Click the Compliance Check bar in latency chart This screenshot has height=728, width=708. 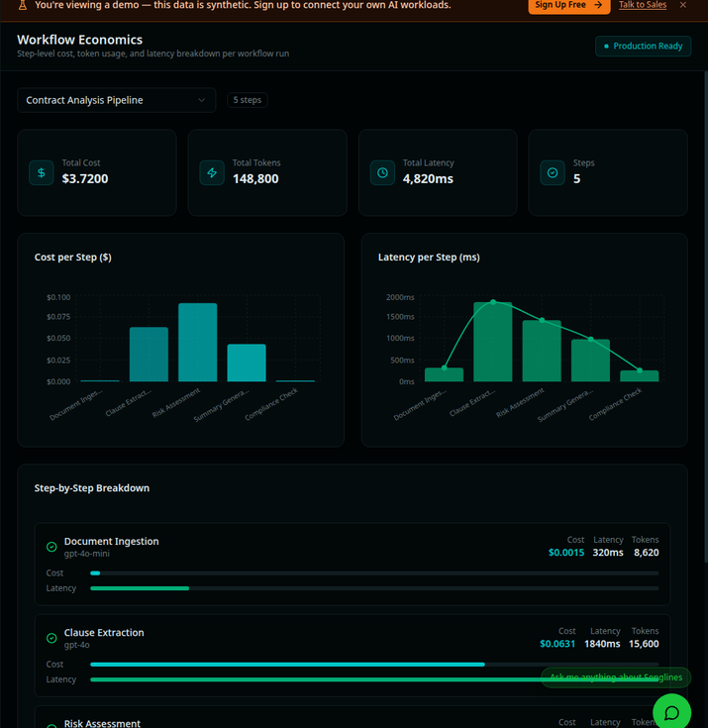(x=640, y=376)
